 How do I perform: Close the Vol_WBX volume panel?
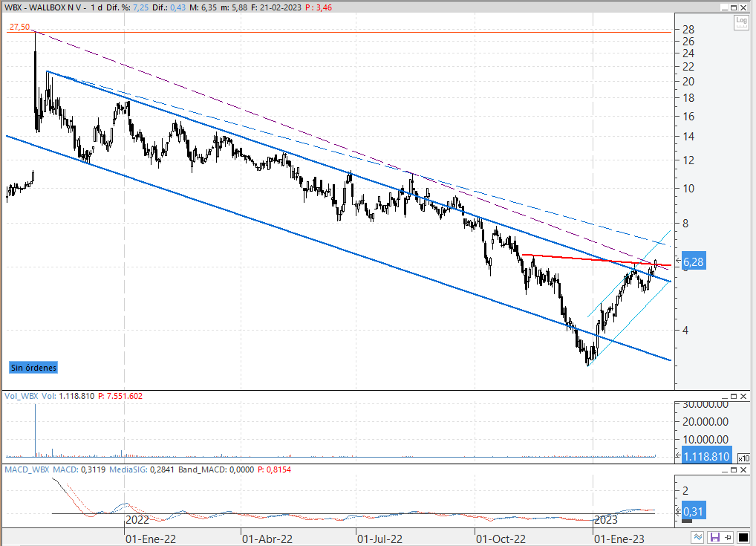point(743,397)
